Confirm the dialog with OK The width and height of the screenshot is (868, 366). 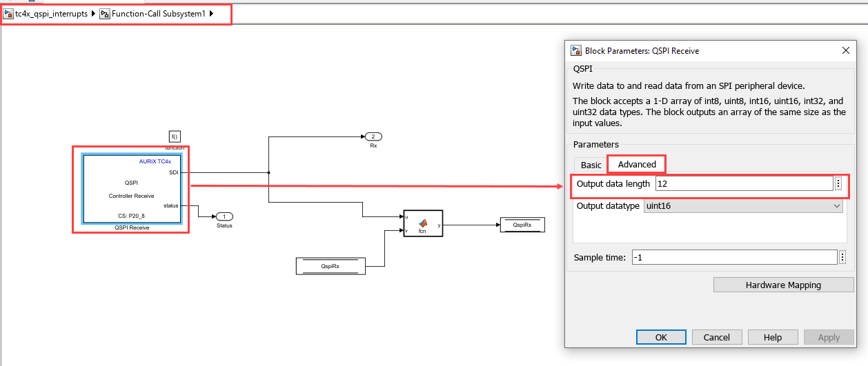click(661, 337)
